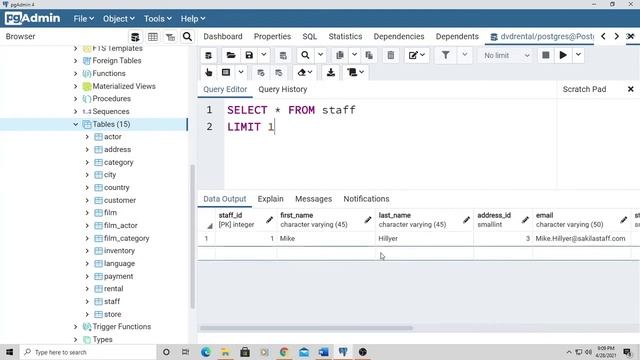
Task: Click the Paste rows icon
Action: click(369, 55)
